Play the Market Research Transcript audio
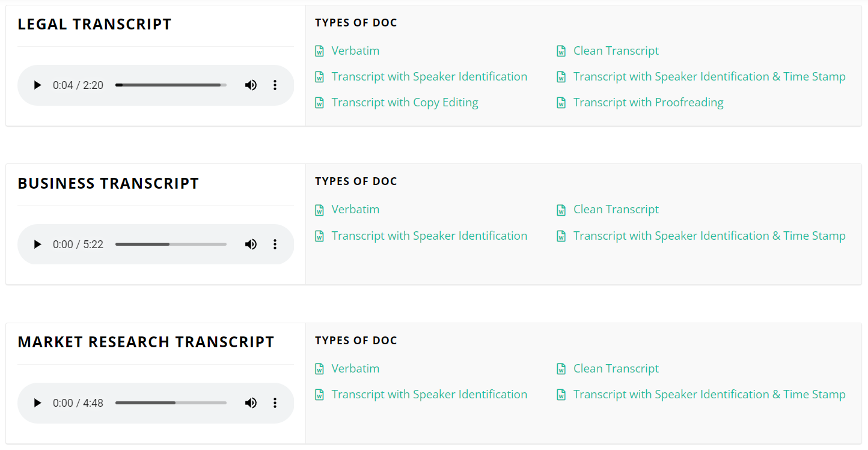 [x=37, y=403]
